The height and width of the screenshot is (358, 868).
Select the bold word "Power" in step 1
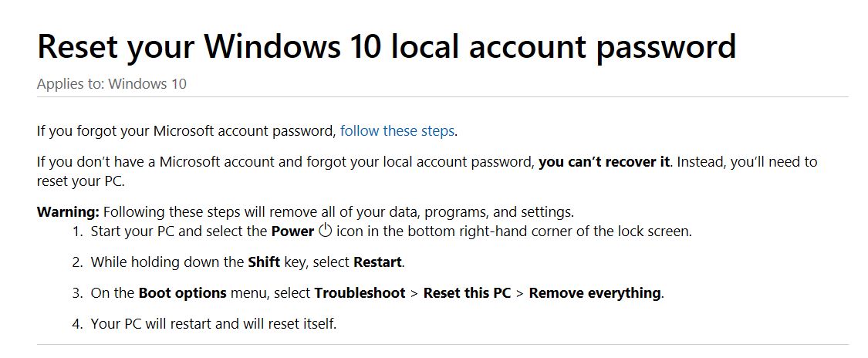coord(293,231)
